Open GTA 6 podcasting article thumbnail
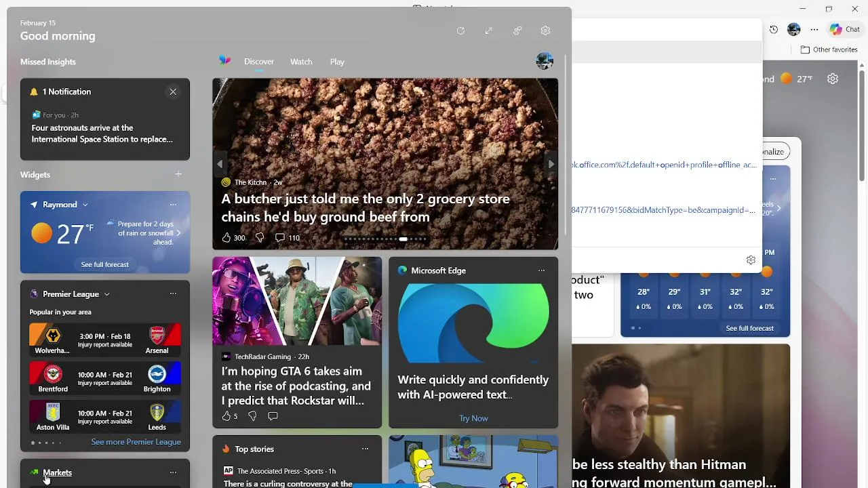This screenshot has width=868, height=488. tap(297, 302)
